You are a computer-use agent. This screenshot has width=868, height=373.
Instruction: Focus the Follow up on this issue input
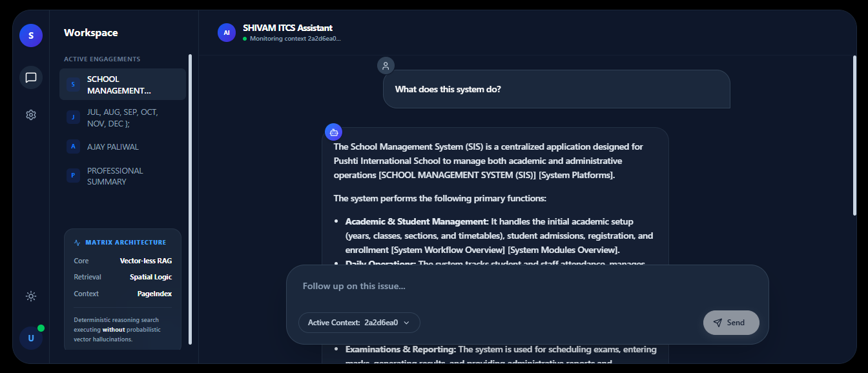527,287
